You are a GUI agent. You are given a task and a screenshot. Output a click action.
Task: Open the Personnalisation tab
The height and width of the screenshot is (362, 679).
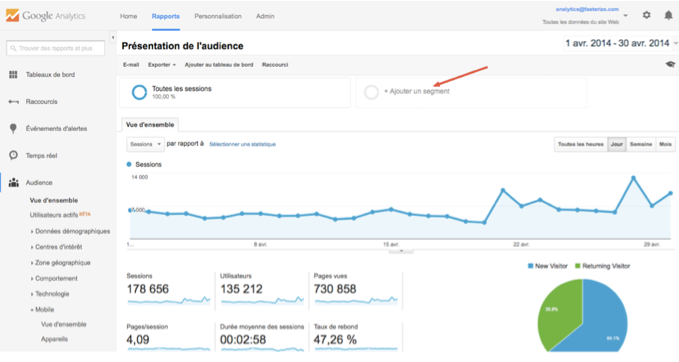click(x=218, y=16)
